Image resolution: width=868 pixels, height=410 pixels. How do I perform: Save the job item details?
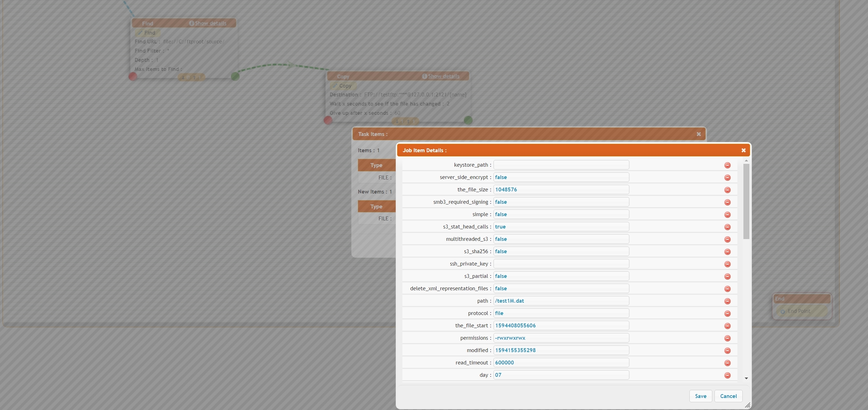tap(700, 396)
